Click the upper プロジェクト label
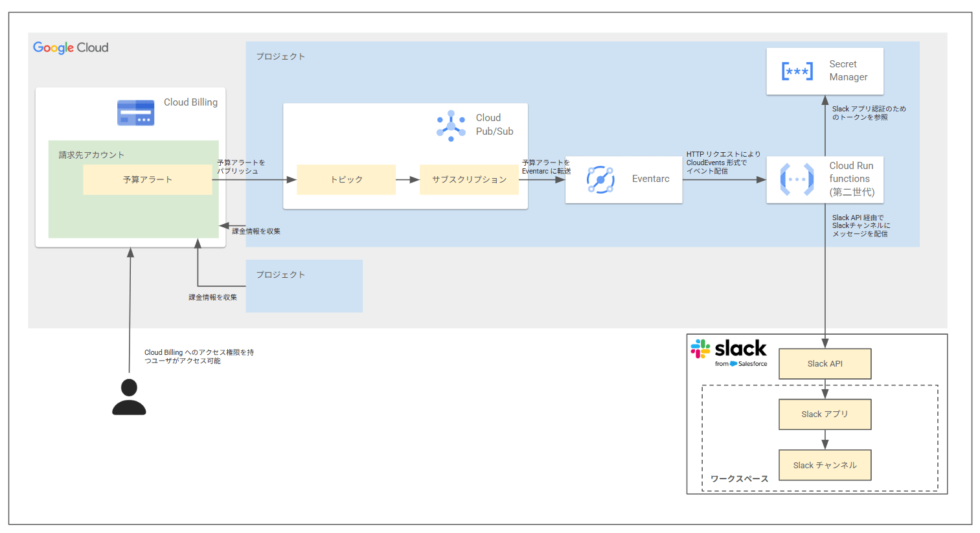The width and height of the screenshot is (980, 533). (280, 57)
